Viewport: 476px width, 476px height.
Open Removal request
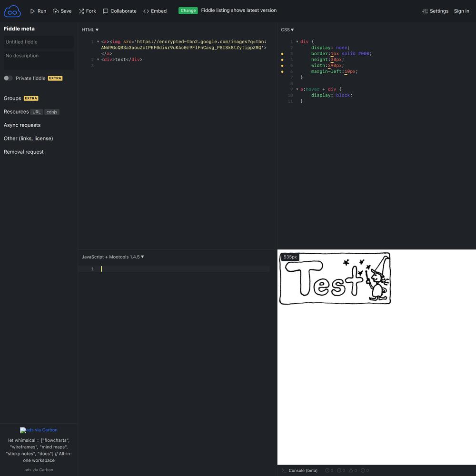[x=23, y=151]
